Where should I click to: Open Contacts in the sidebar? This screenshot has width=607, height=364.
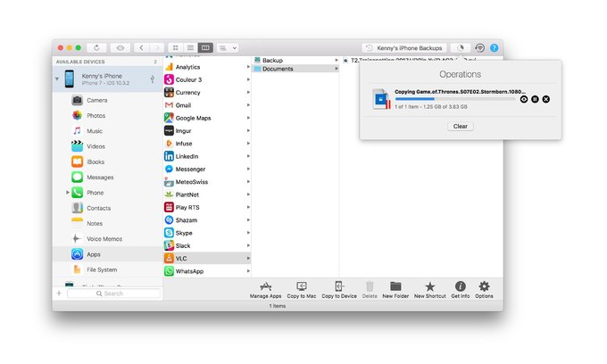click(x=98, y=208)
